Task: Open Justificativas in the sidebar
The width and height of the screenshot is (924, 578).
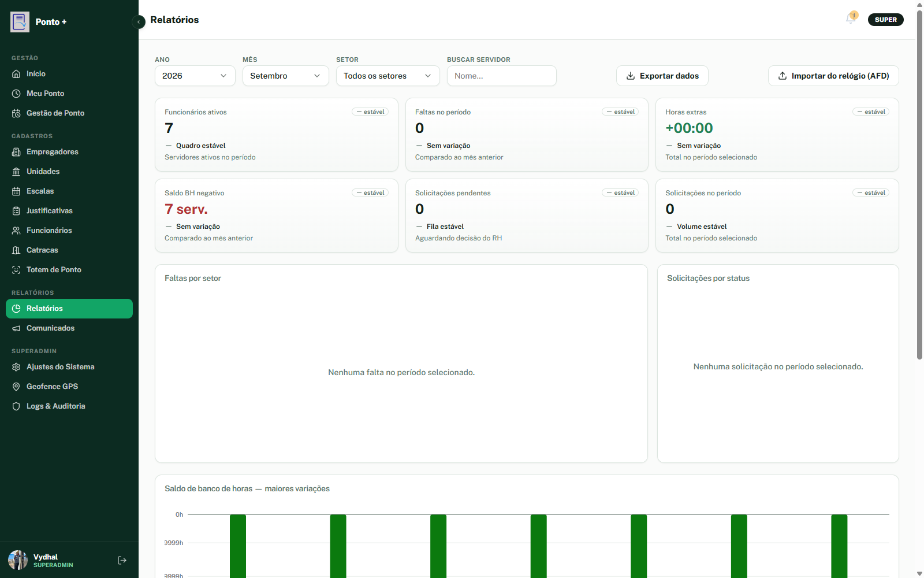Action: tap(69, 211)
